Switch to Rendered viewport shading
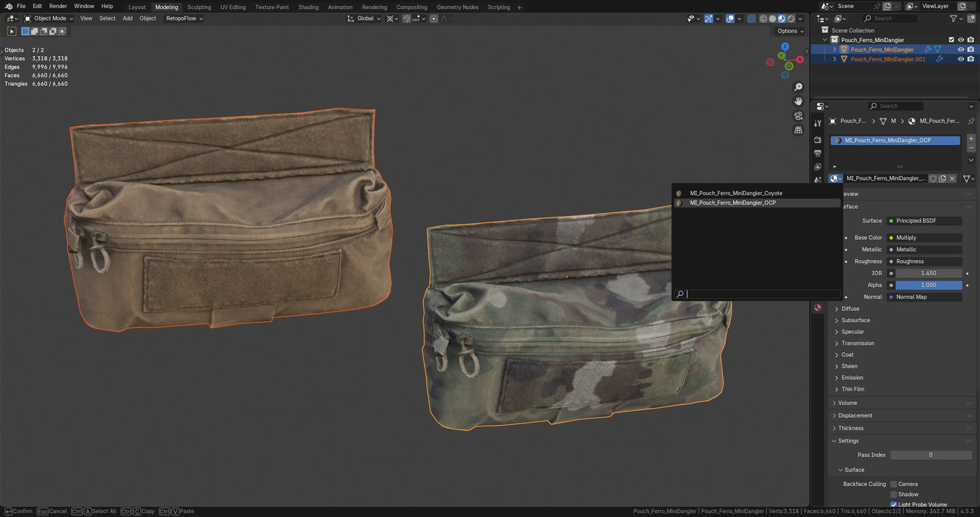The height and width of the screenshot is (517, 980). click(790, 18)
